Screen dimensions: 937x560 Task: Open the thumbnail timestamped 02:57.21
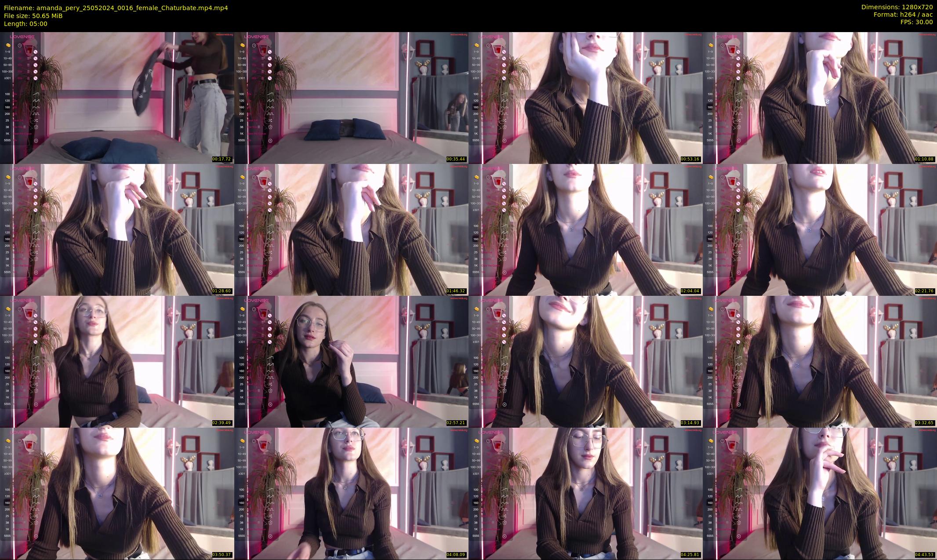351,361
